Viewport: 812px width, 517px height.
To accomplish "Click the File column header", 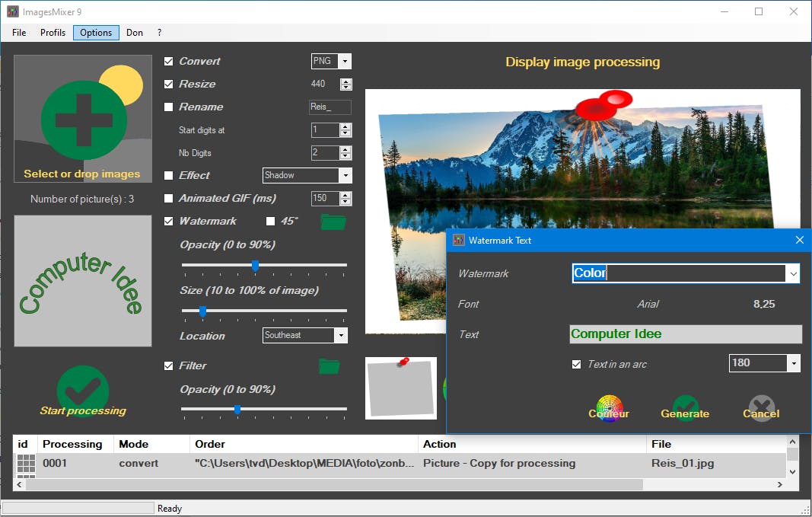I will [717, 444].
